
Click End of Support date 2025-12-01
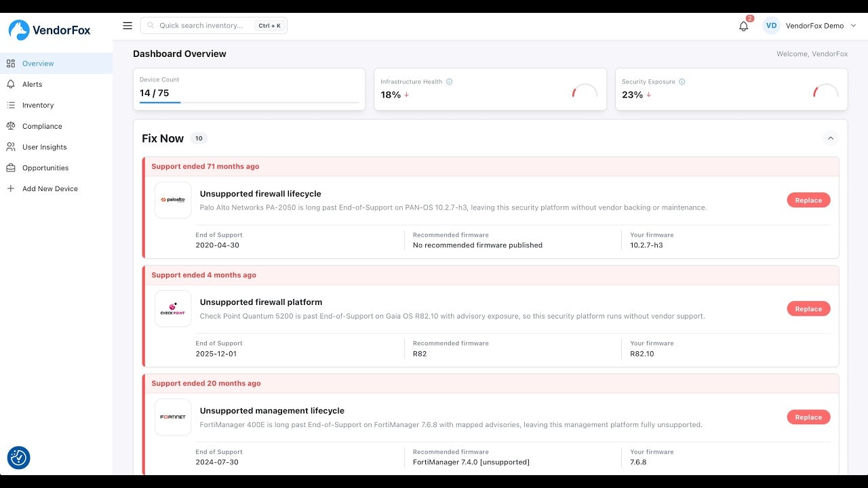coord(216,354)
